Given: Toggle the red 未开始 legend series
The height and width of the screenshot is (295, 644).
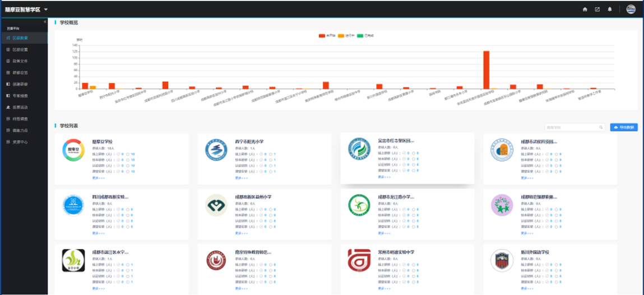Looking at the screenshot, I should [x=327, y=35].
